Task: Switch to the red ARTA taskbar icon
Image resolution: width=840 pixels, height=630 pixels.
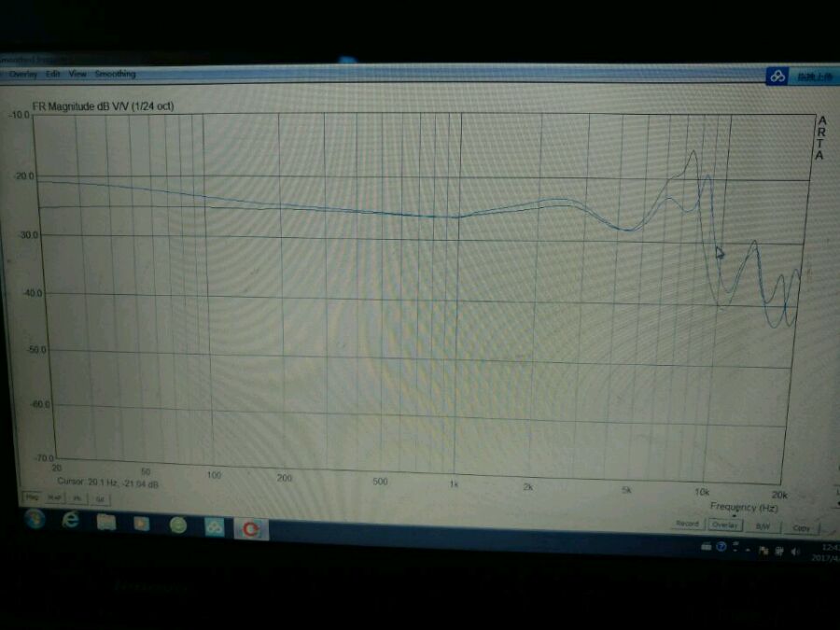Action: pos(251,529)
